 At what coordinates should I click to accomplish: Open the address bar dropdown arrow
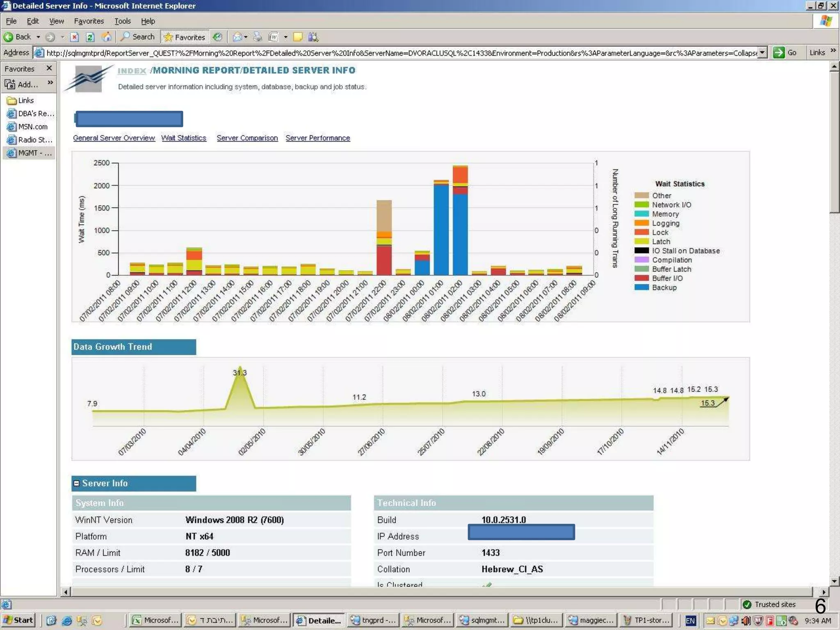(762, 52)
